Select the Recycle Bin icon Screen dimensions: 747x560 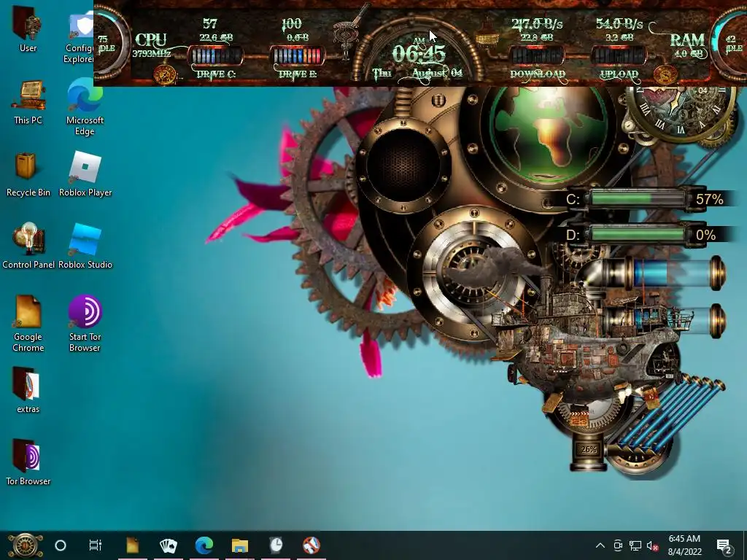click(28, 174)
